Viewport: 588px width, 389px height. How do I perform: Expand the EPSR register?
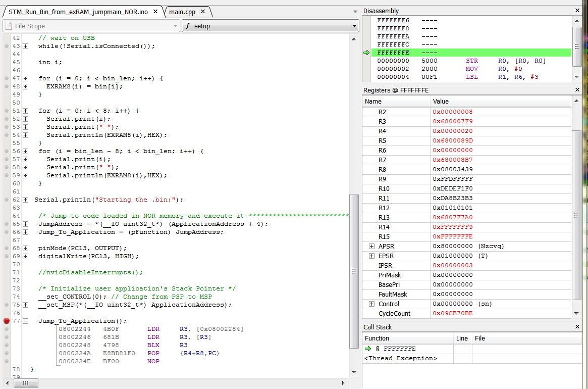coord(371,256)
